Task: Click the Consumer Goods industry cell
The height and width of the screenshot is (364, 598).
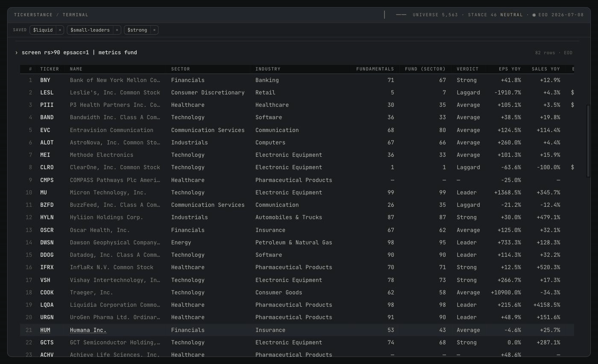Action: pyautogui.click(x=279, y=292)
